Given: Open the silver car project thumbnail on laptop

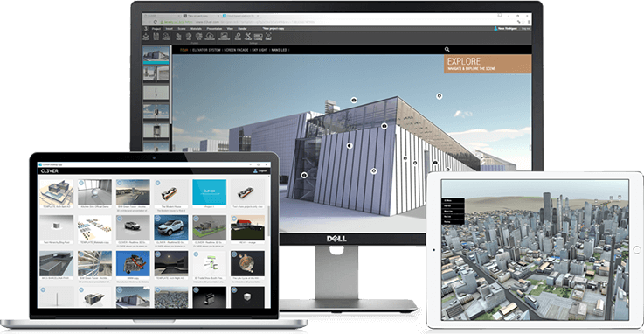Looking at the screenshot, I should [133, 227].
